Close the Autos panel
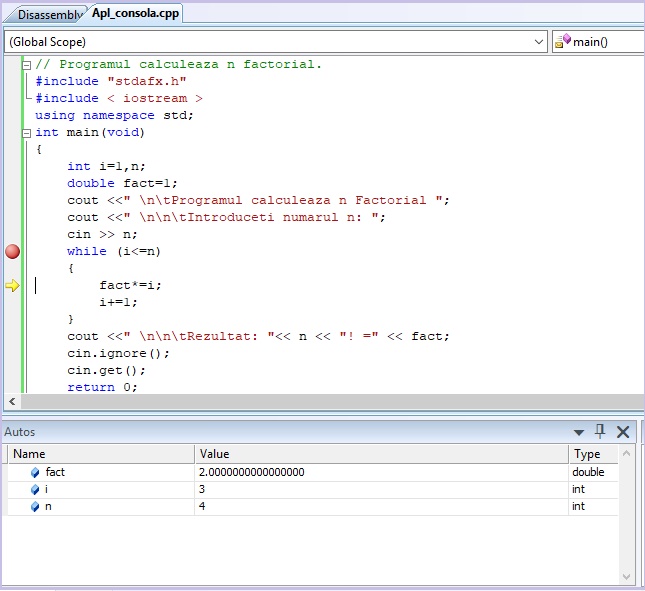645x591 pixels. (x=623, y=432)
